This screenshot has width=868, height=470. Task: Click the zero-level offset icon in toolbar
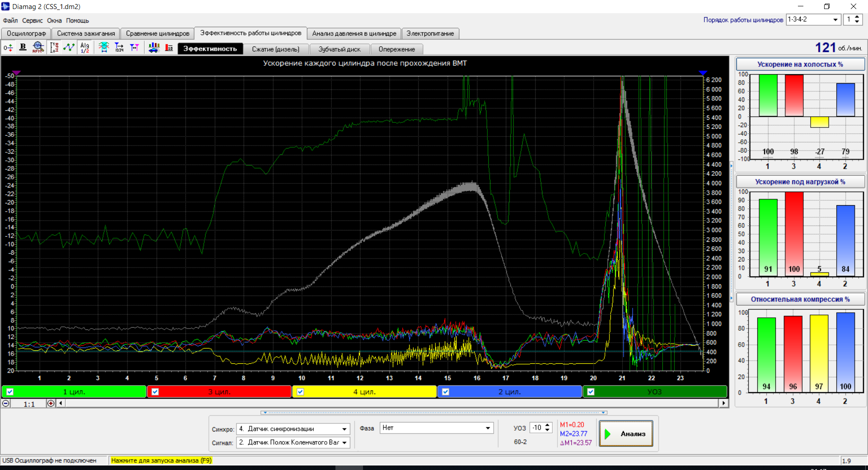click(8, 47)
